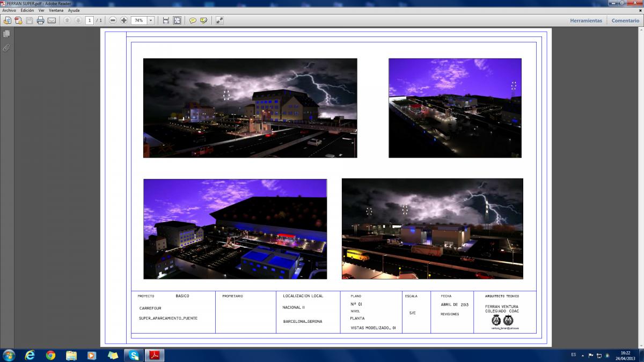Print the document with the printer icon

coord(40,20)
